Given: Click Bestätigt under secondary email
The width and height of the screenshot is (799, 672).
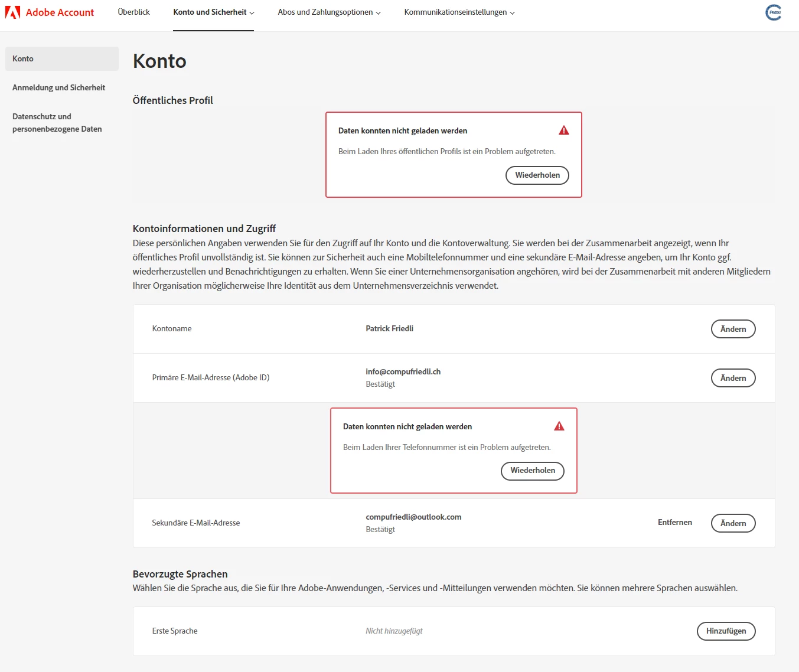Looking at the screenshot, I should point(380,530).
